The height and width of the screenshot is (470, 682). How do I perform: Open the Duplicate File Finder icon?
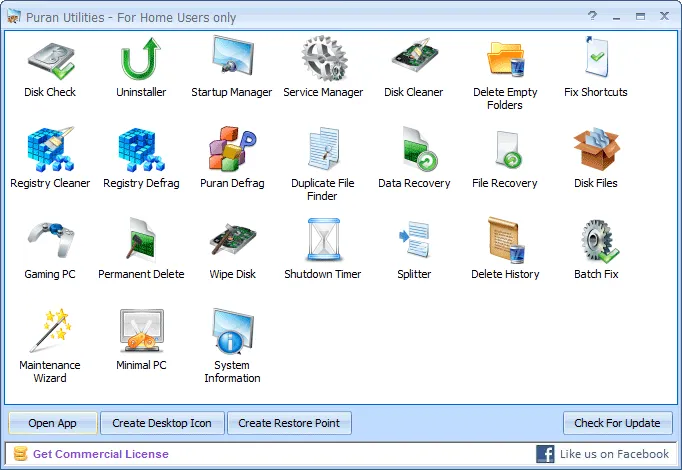tap(324, 148)
